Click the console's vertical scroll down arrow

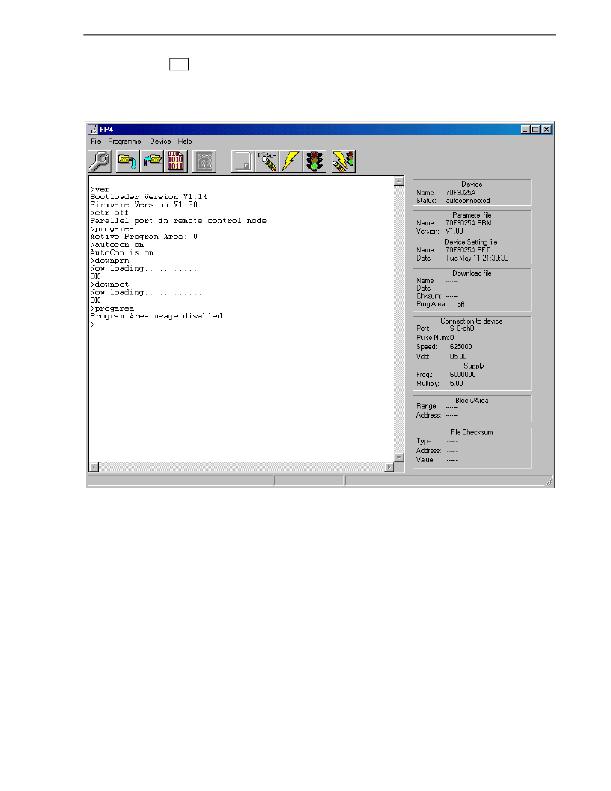point(399,457)
